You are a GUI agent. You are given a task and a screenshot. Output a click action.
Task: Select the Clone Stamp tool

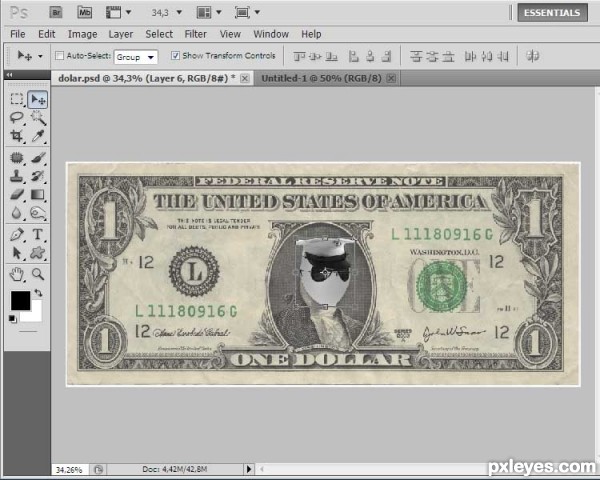[16, 176]
